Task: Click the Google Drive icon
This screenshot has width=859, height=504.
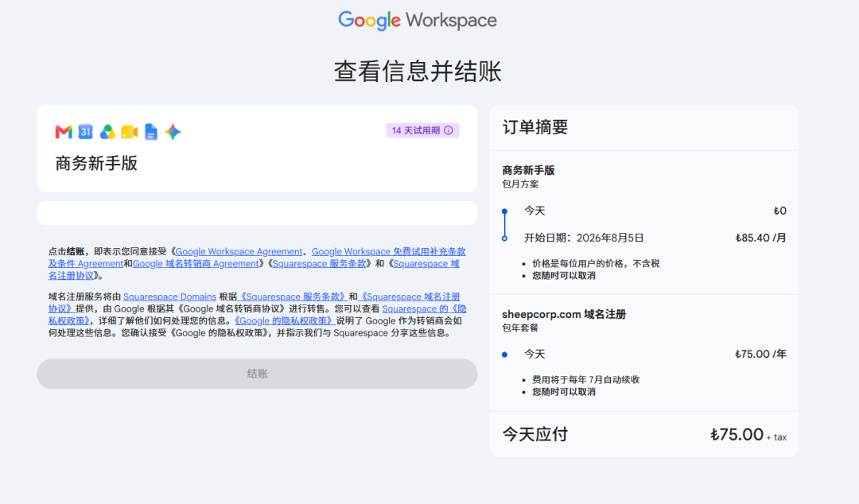Action: point(107,131)
